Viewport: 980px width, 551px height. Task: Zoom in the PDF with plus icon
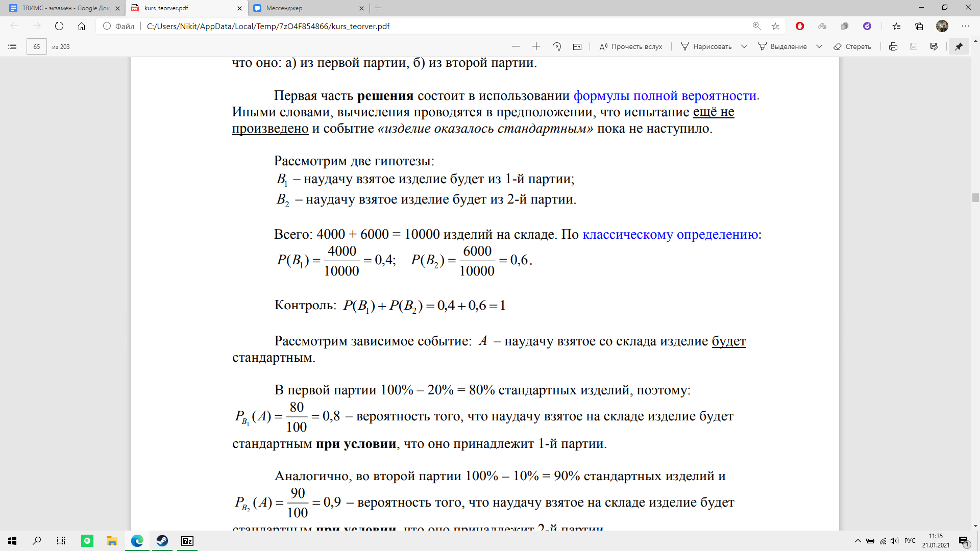[x=536, y=46]
